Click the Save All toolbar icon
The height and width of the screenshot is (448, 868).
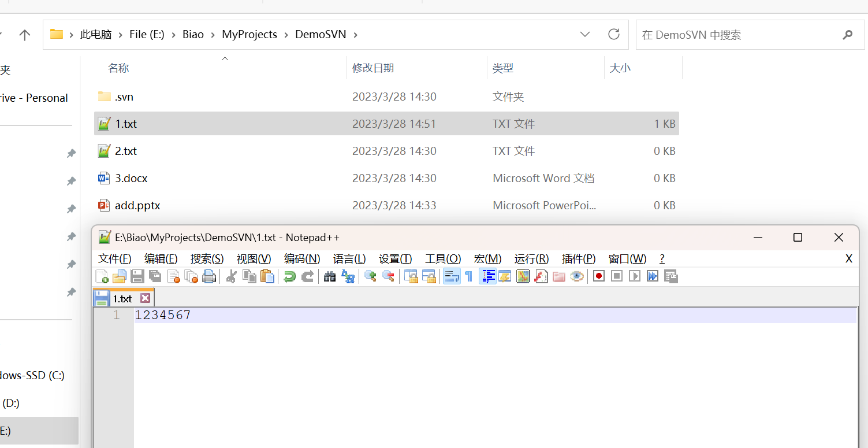pyautogui.click(x=155, y=276)
